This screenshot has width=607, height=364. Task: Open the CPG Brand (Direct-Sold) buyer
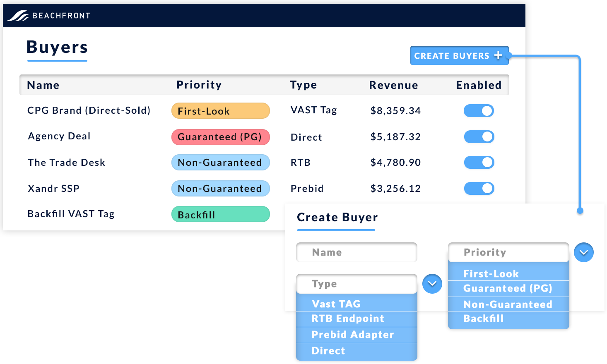[89, 110]
